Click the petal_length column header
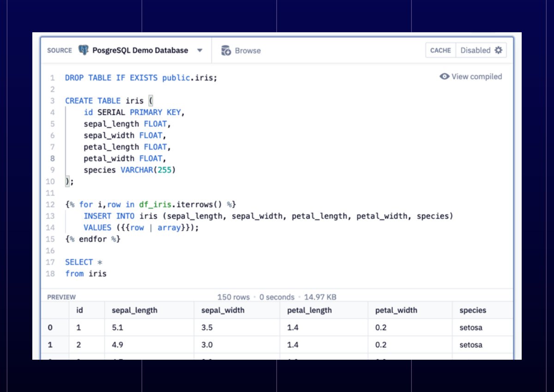The image size is (554, 392). point(309,310)
